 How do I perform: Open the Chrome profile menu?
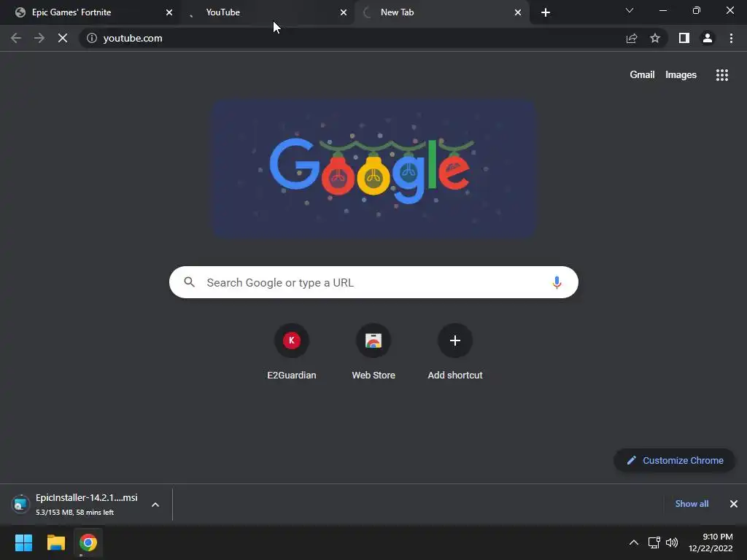[x=708, y=38]
